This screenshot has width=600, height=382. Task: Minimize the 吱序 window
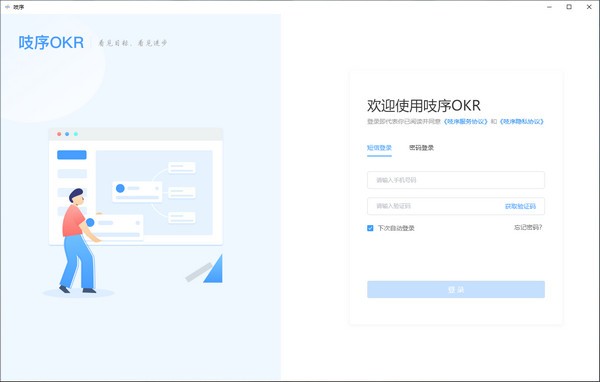click(549, 7)
